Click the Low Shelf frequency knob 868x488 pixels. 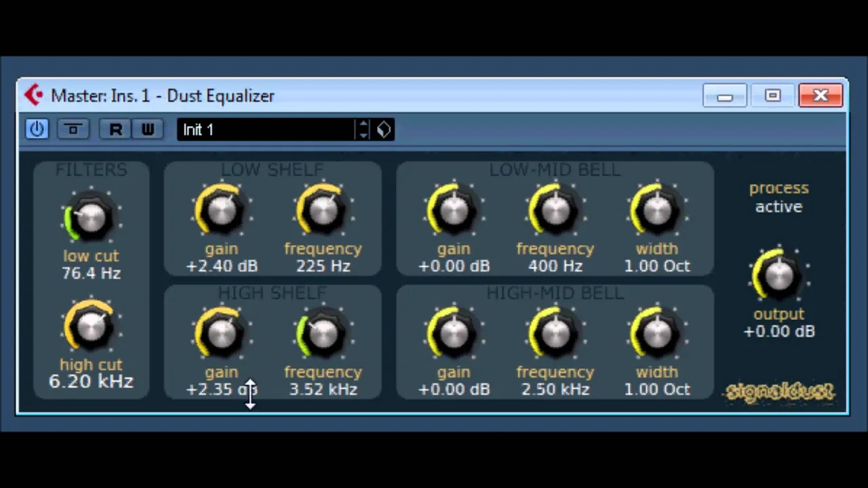[323, 211]
